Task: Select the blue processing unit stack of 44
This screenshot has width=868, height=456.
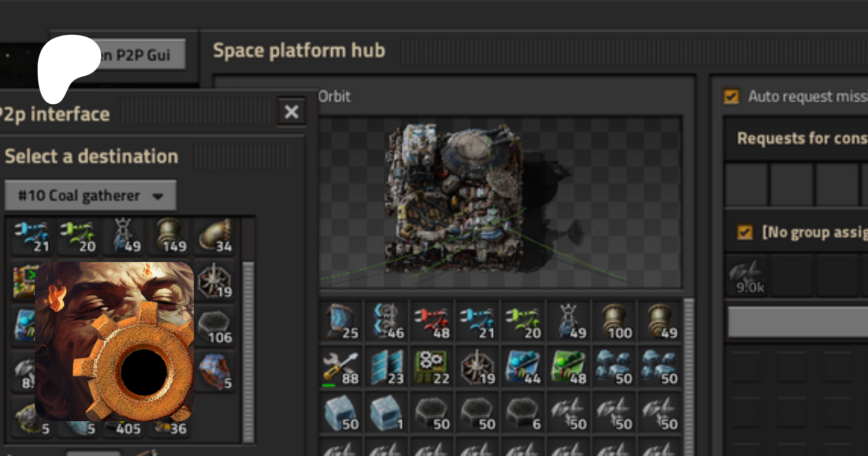Action: (523, 368)
